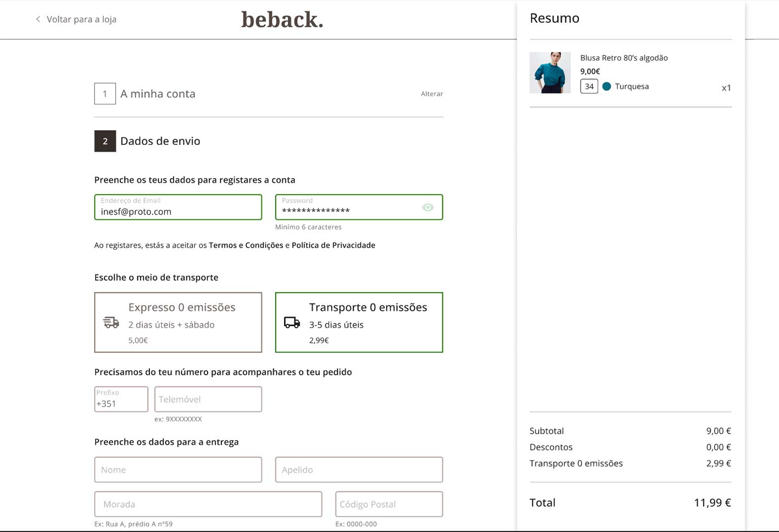
Task: Click the Turquesa color swatch
Action: click(x=606, y=87)
